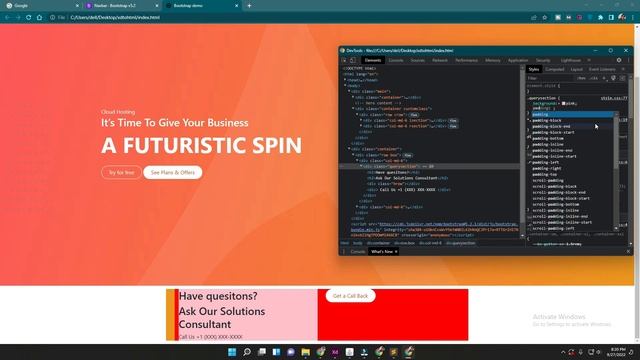Collapse the body element node
Screen dimensions: 640x360
pos(345,86)
